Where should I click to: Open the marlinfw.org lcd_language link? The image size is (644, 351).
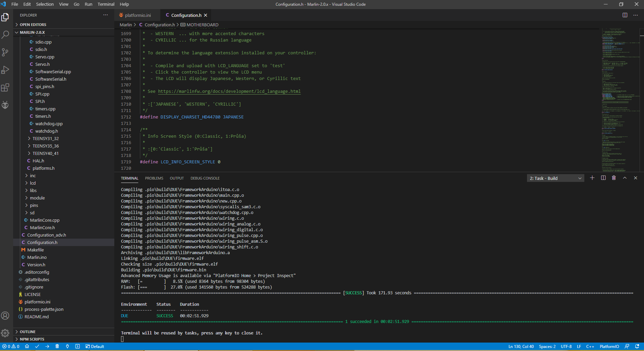[229, 91]
